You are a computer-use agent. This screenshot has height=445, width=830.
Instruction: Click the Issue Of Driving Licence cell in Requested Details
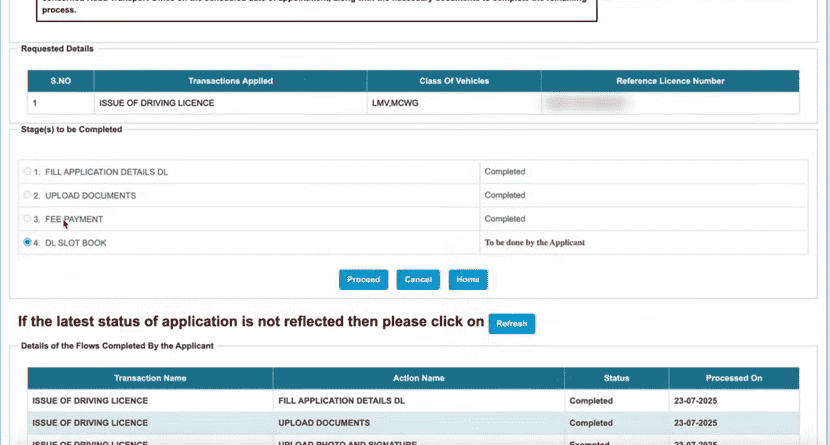pyautogui.click(x=156, y=103)
